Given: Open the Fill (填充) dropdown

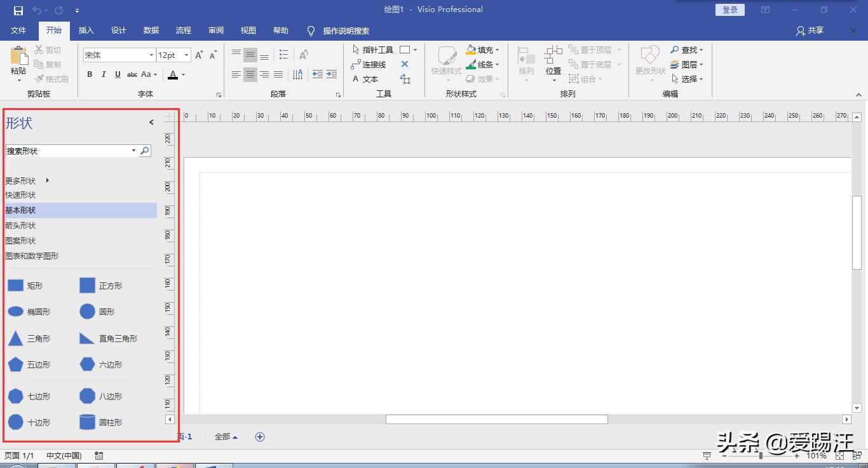Looking at the screenshot, I should click(x=483, y=50).
